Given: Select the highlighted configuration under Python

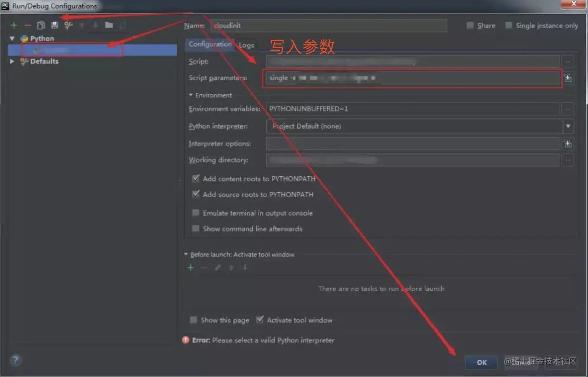Looking at the screenshot, I should [x=93, y=50].
